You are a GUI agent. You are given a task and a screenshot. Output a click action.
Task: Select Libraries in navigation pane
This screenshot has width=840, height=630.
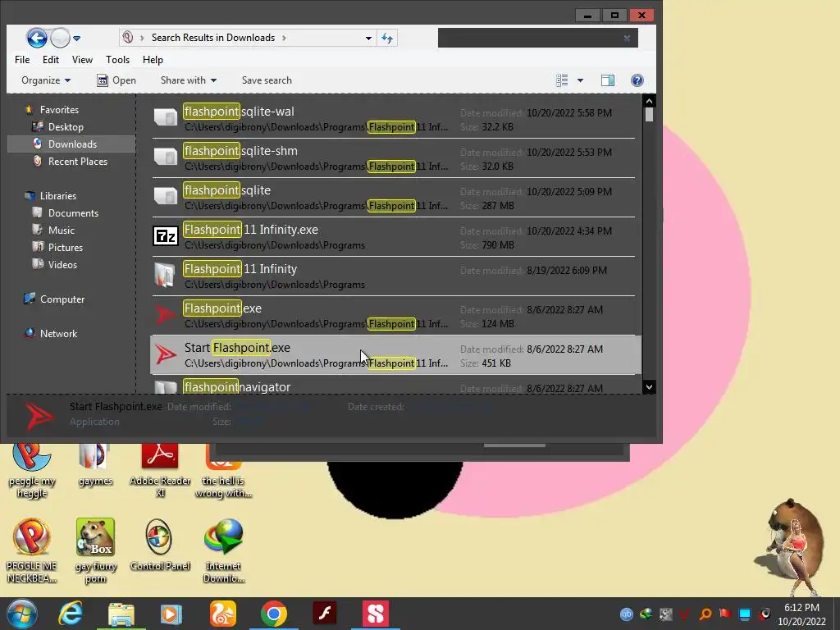[x=58, y=196]
